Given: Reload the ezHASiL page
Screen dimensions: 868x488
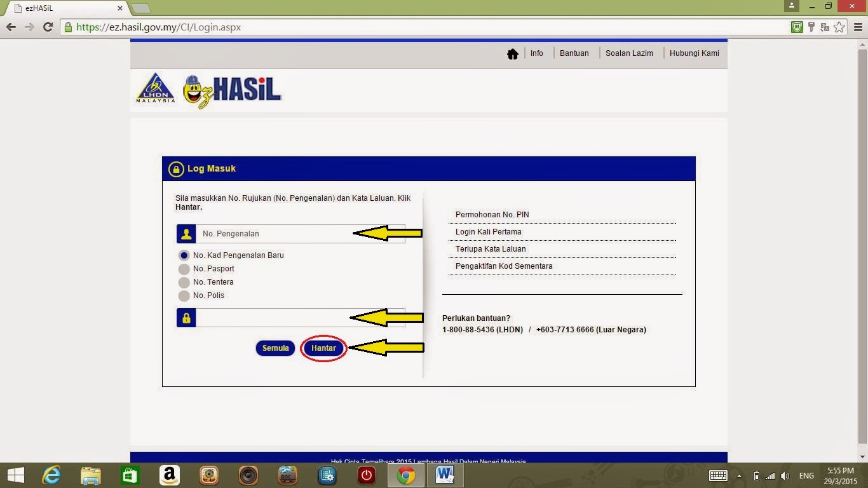Looking at the screenshot, I should 48,27.
